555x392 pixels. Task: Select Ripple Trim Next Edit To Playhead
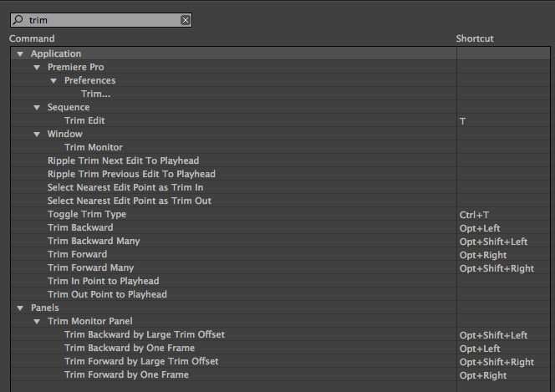(123, 160)
